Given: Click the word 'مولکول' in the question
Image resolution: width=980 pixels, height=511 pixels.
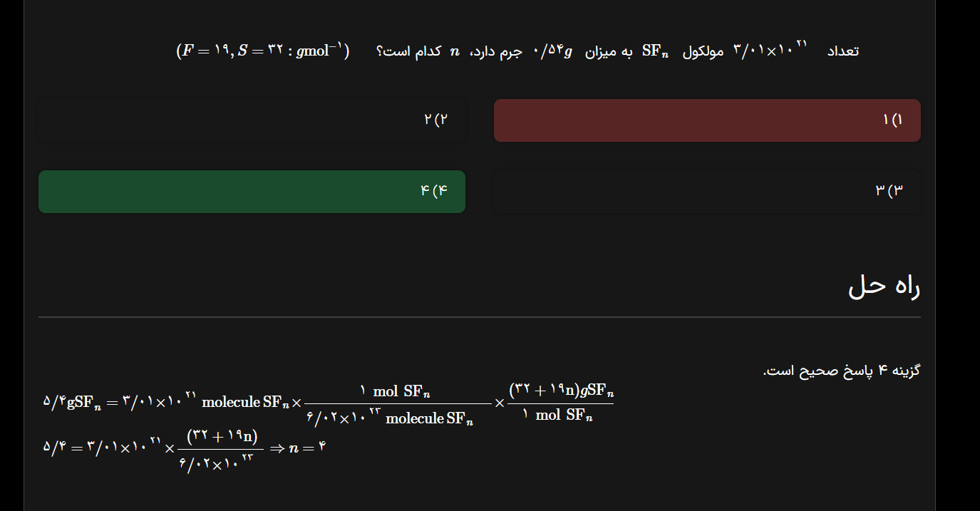Looking at the screenshot, I should 703,51.
